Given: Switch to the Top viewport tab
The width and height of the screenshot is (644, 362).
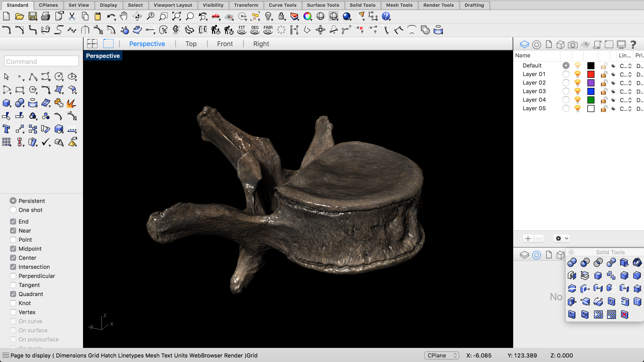Looking at the screenshot, I should tap(191, 44).
